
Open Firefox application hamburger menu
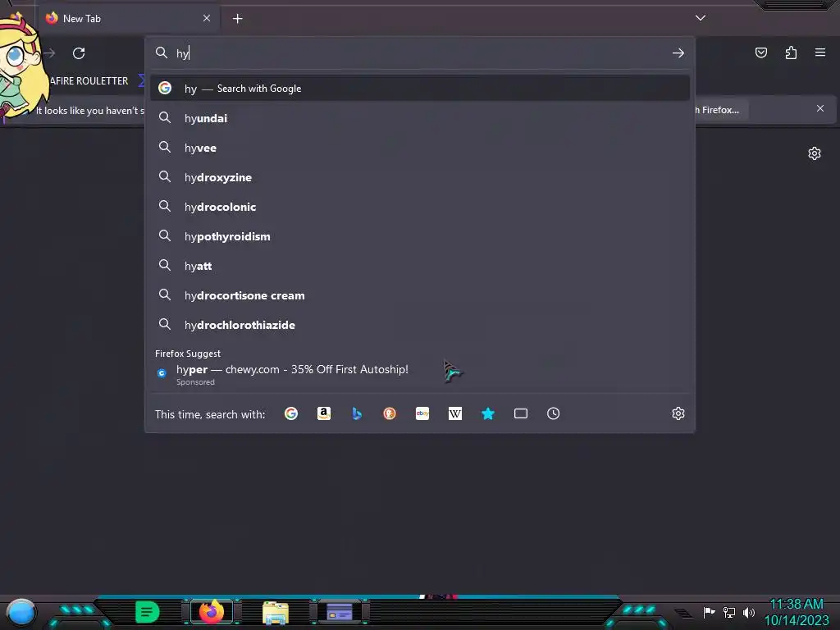(x=820, y=52)
